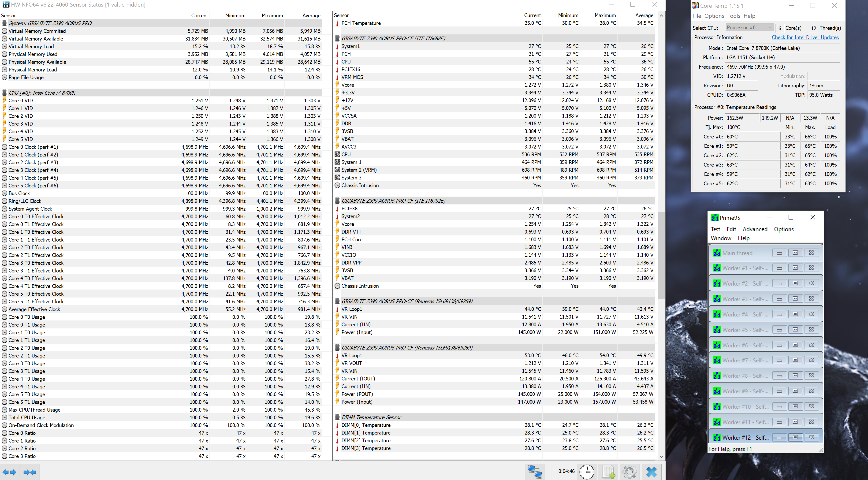Image resolution: width=868 pixels, height=480 pixels.
Task: Restore the Prime95 Worker #12 sub-window
Action: tap(795, 438)
